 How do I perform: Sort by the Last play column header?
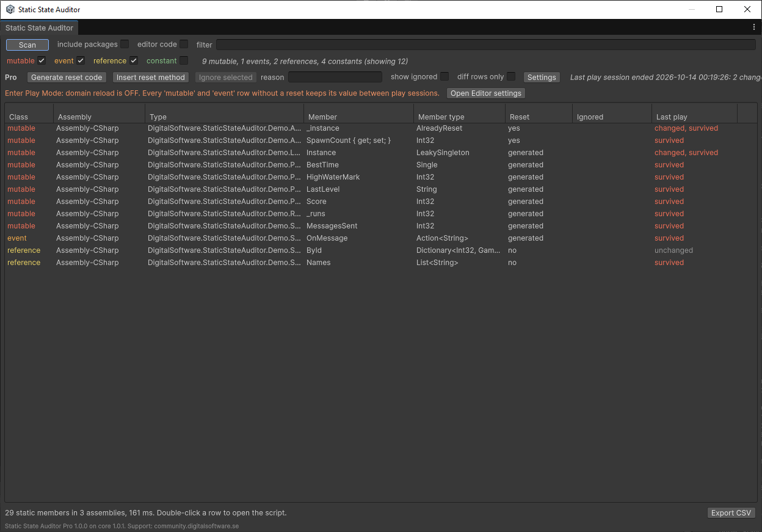tap(694, 117)
